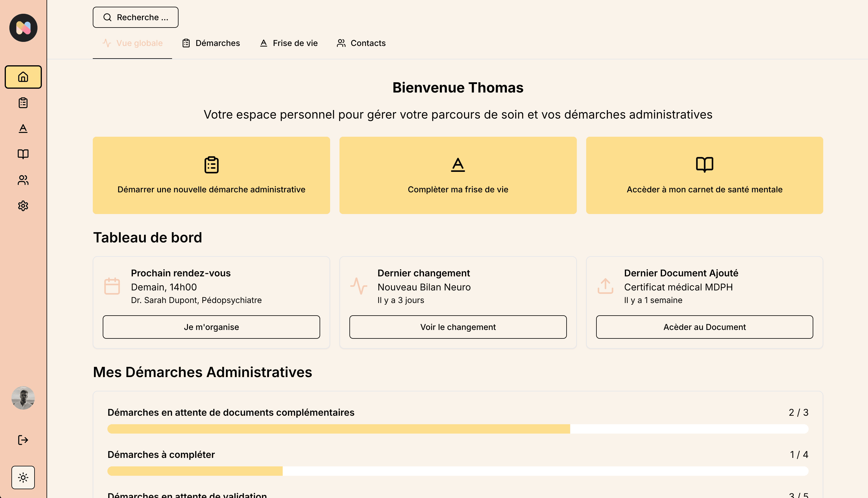Click the logout icon in the sidebar
868x498 pixels.
point(23,440)
